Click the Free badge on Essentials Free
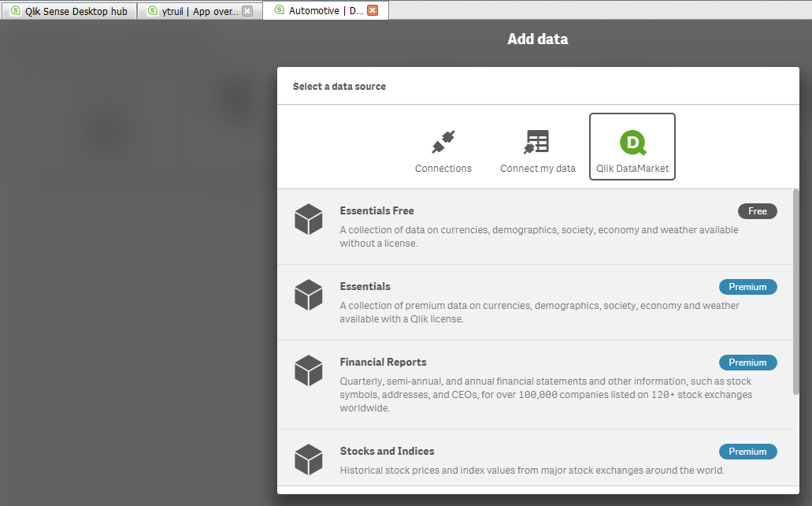The width and height of the screenshot is (812, 506). tap(757, 211)
